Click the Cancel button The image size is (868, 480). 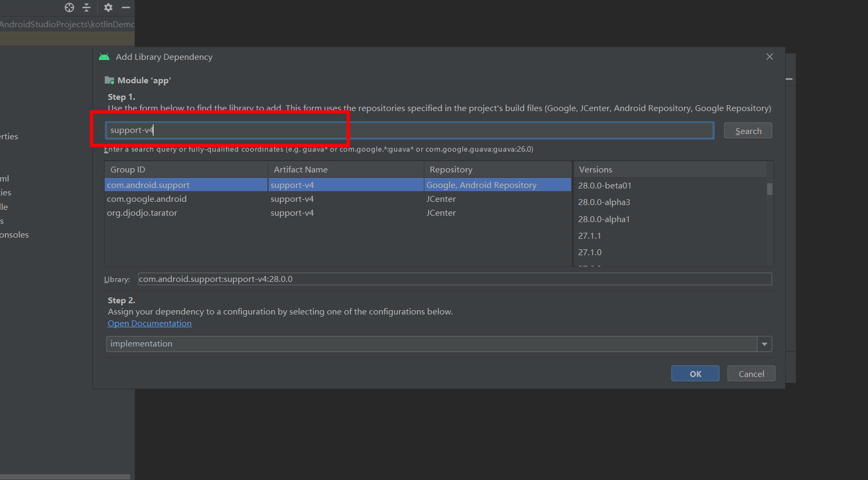[x=751, y=374]
